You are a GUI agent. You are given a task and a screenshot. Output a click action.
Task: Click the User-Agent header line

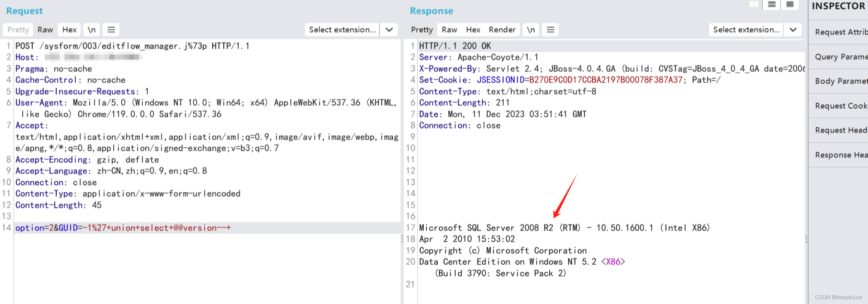(x=206, y=108)
